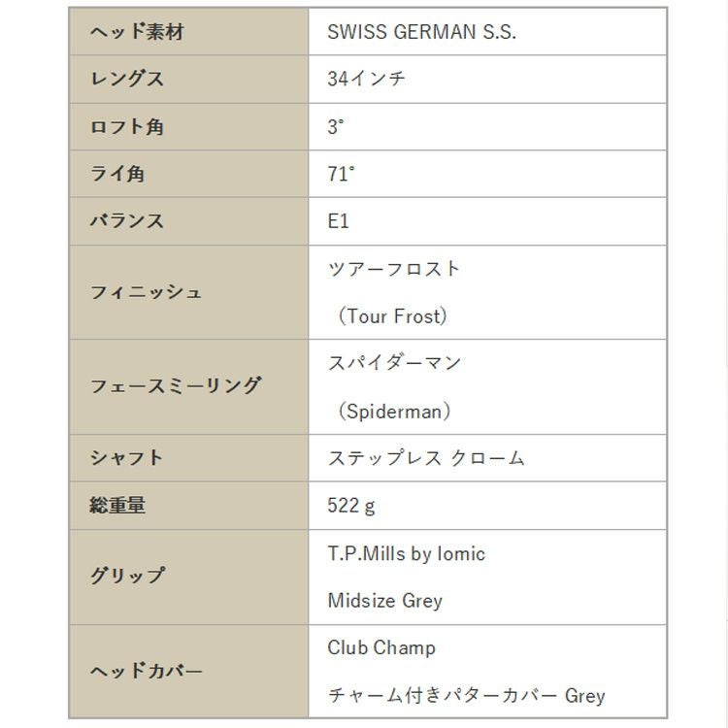728x728 pixels.
Task: Select the 522 g weight value
Action: pyautogui.click(x=351, y=506)
